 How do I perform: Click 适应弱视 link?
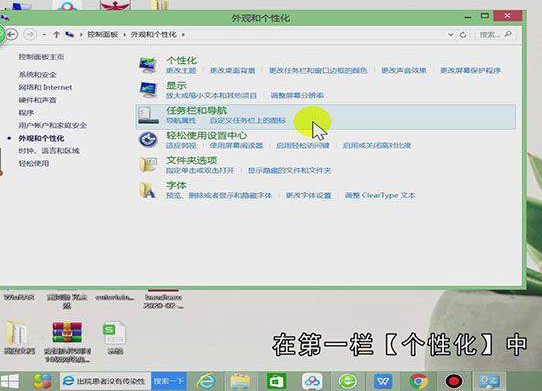[x=181, y=146]
